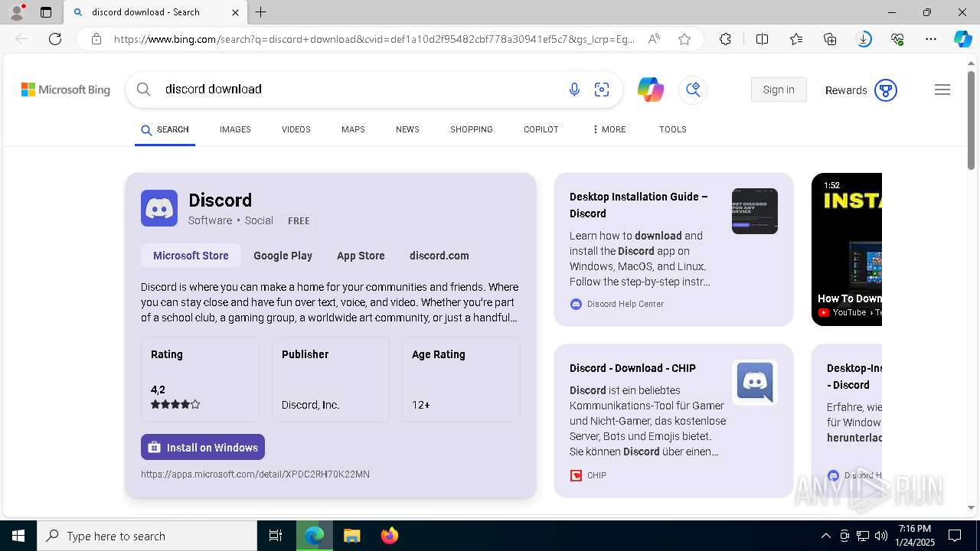Select the App Store source tab
The image size is (980, 551).
(361, 256)
